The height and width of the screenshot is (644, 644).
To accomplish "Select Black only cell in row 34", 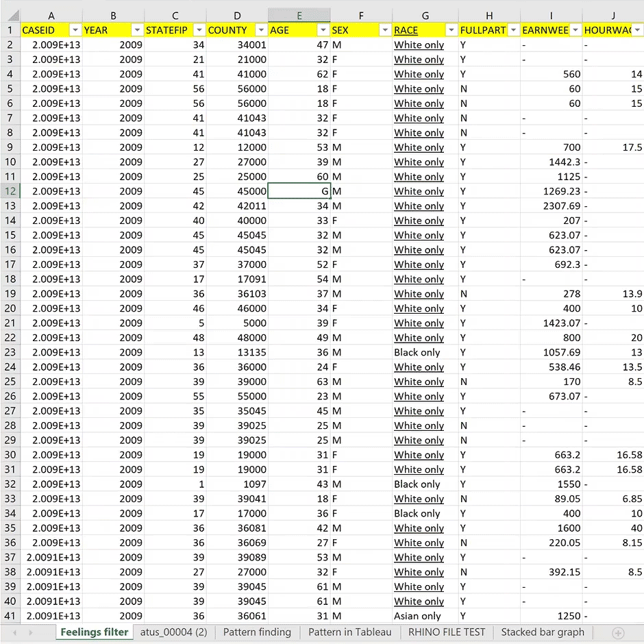I will click(x=425, y=513).
